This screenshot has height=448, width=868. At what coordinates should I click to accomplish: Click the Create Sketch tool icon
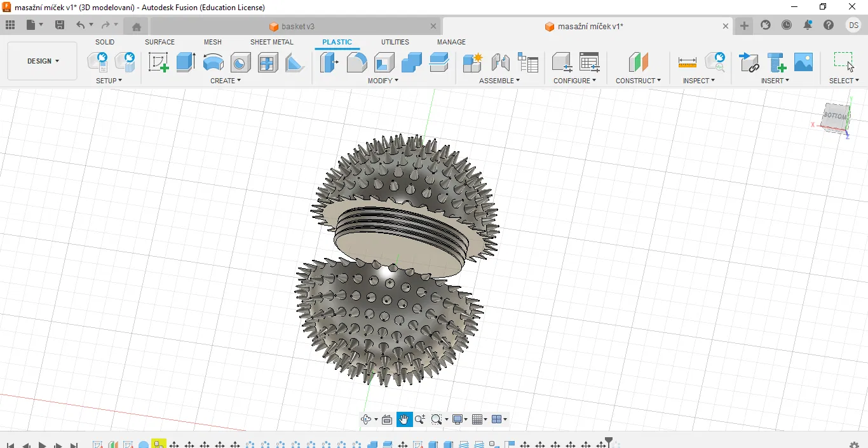158,62
